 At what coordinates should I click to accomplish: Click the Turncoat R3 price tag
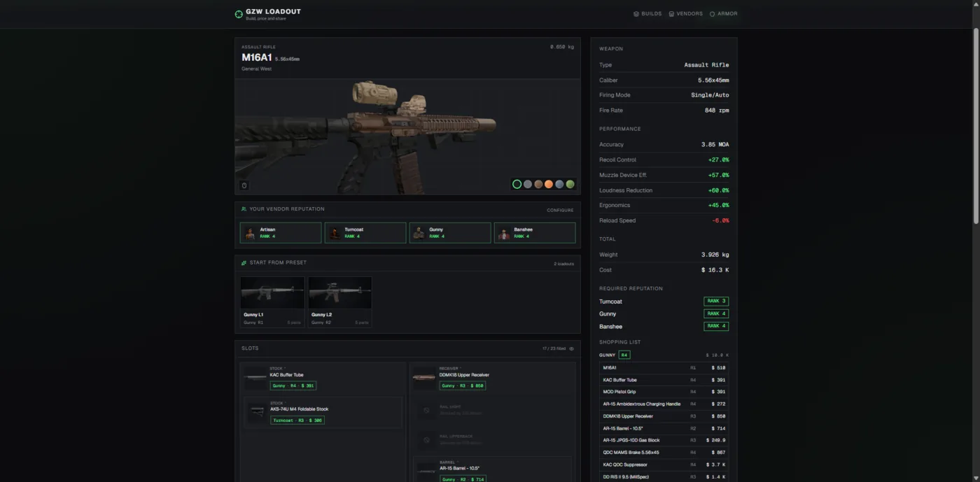coord(297,420)
